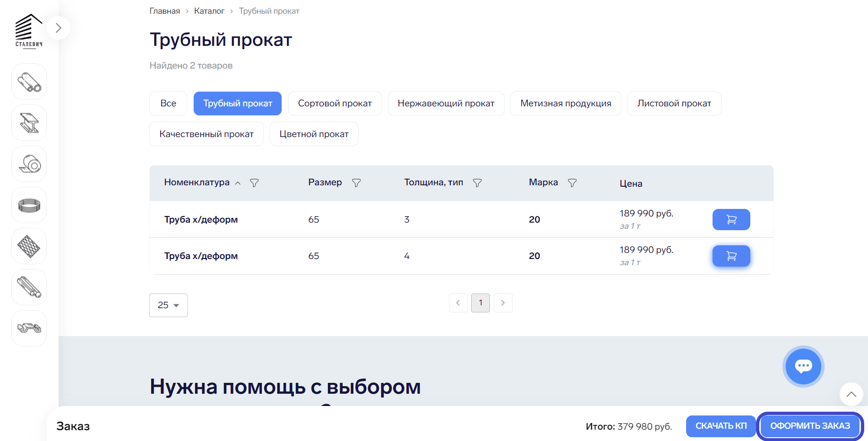Click the Найдено 2 товаров text
The width and height of the screenshot is (868, 441).
tap(191, 66)
